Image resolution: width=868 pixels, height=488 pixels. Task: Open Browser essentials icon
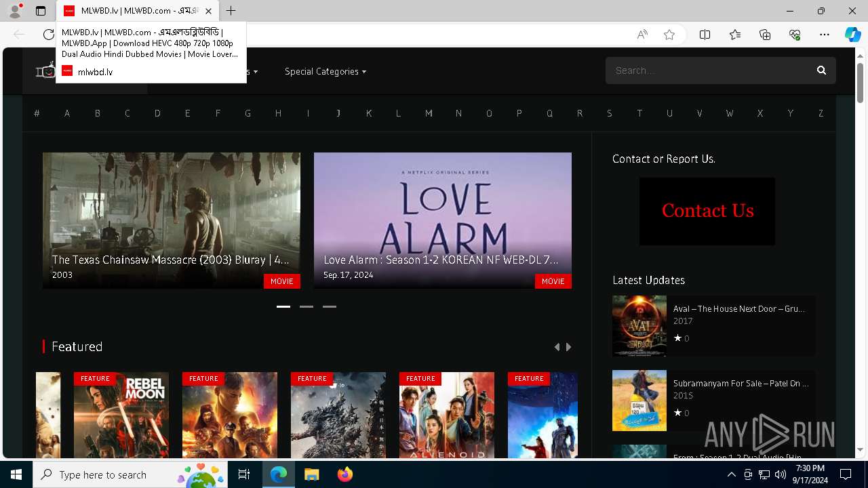tap(795, 35)
